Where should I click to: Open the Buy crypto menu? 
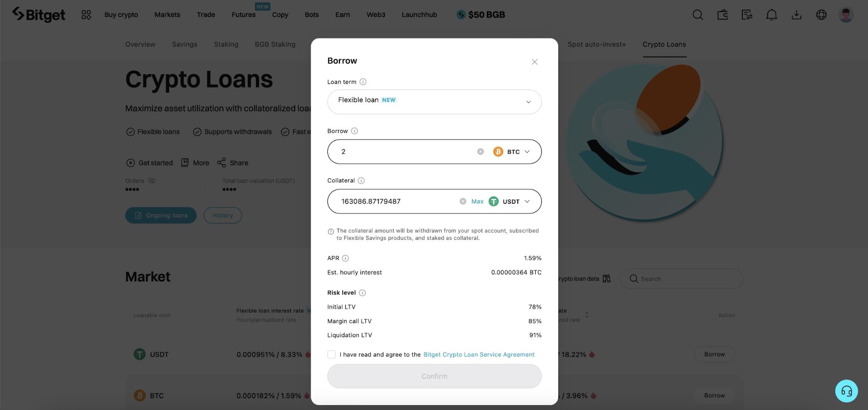pyautogui.click(x=121, y=15)
